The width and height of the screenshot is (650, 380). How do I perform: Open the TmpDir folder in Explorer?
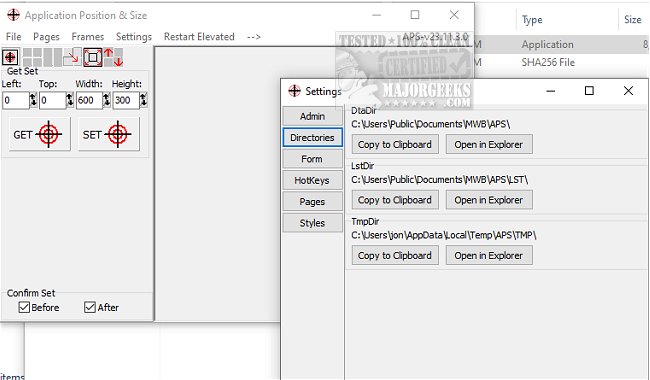[x=489, y=256]
